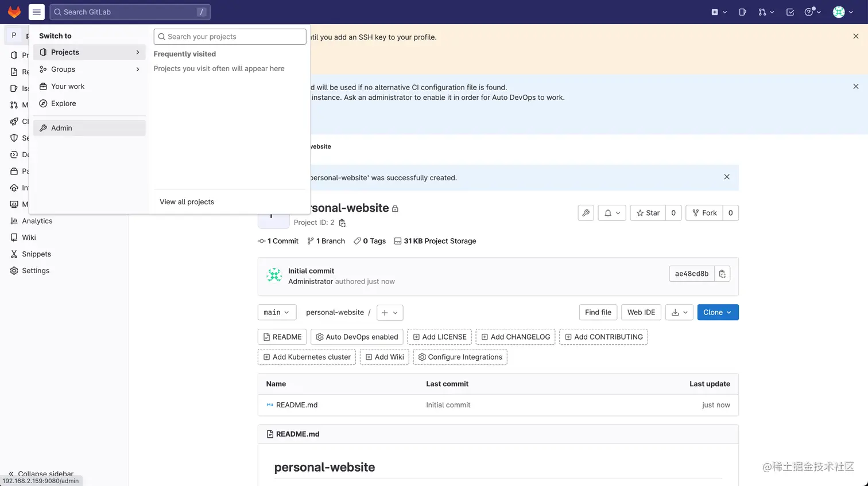Open the notification bell dropdown

(612, 213)
